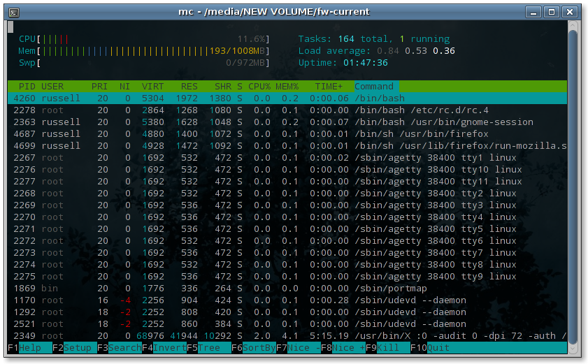Select the agetty tty8 process row
Viewport: 588px width, 364px height.
[x=287, y=265]
